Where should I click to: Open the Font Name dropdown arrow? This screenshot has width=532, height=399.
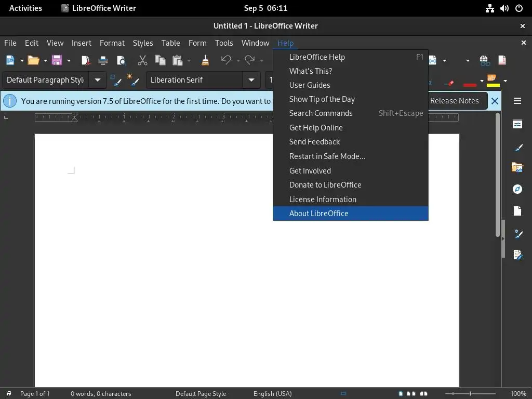[251, 80]
